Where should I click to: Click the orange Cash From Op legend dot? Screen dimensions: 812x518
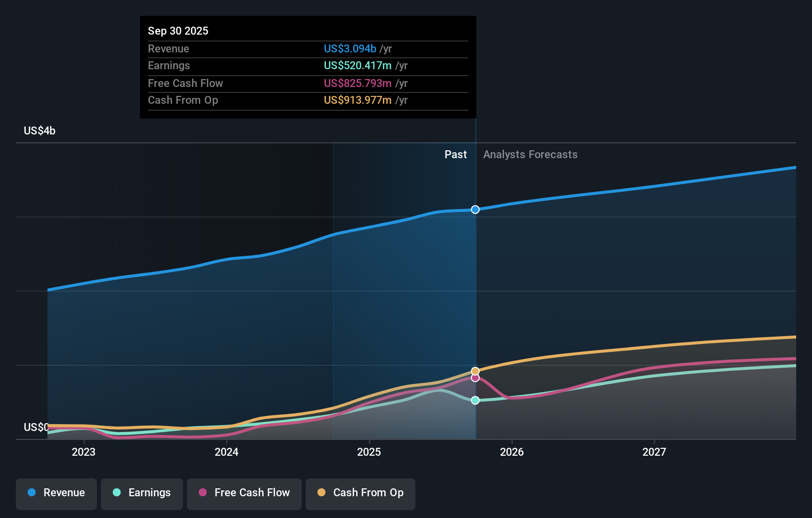tap(321, 493)
